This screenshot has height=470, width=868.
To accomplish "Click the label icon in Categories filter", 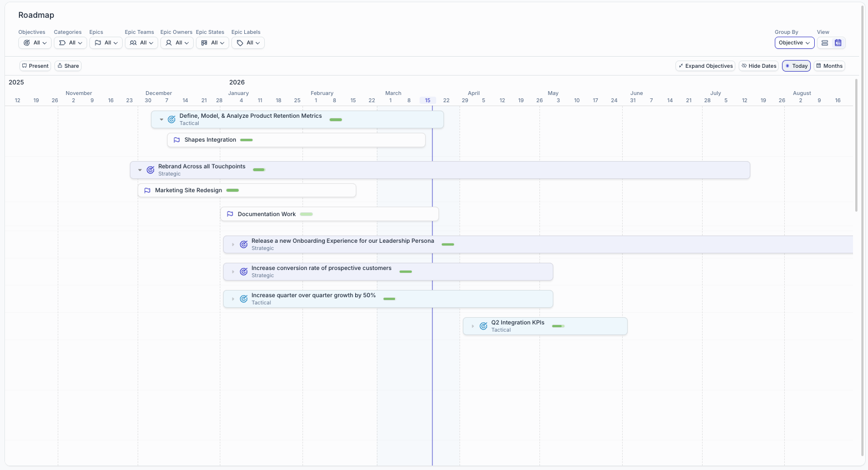I will coord(62,43).
